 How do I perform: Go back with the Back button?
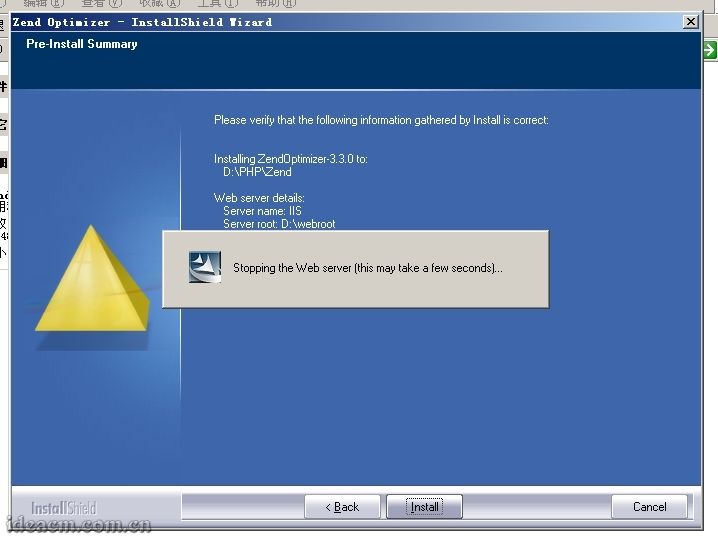[342, 507]
